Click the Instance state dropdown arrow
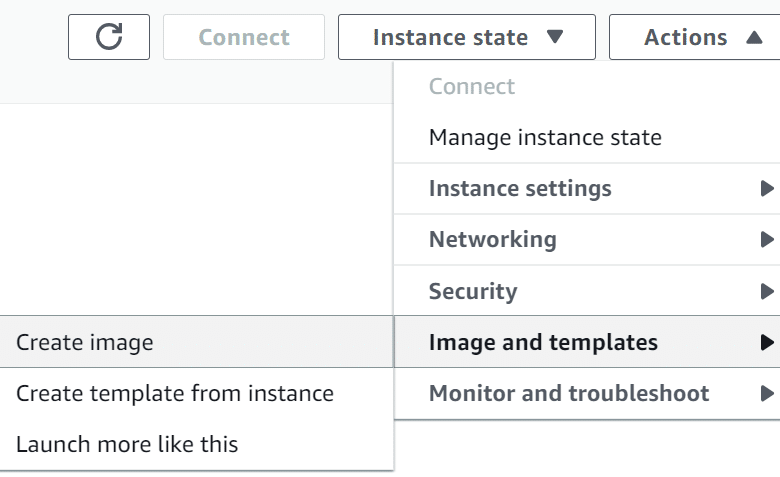Image resolution: width=780 pixels, height=477 pixels. (555, 37)
